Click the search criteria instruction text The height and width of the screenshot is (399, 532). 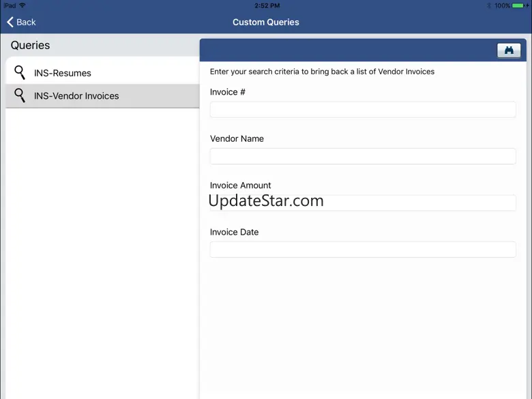point(322,72)
